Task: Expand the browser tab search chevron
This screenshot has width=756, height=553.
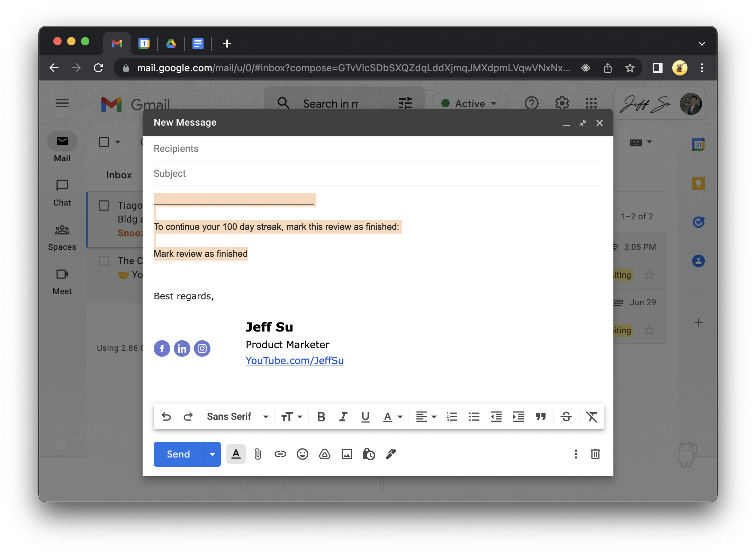Action: [702, 44]
